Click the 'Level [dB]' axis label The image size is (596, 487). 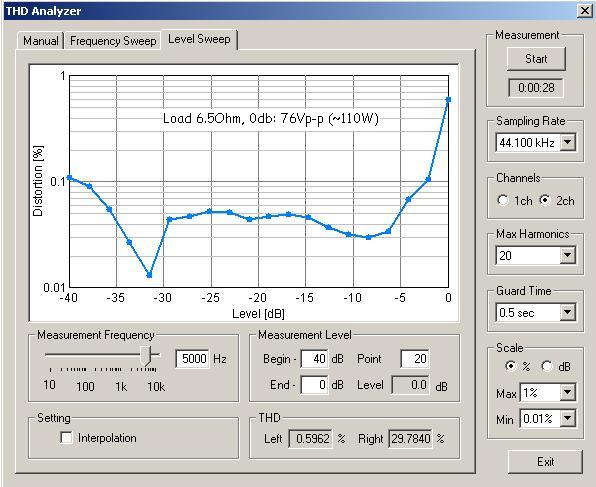[258, 314]
